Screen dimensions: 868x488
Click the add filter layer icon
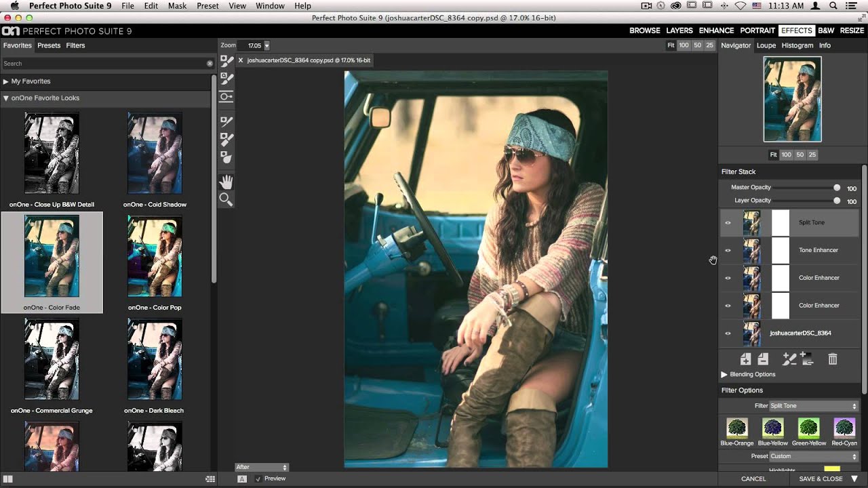746,359
